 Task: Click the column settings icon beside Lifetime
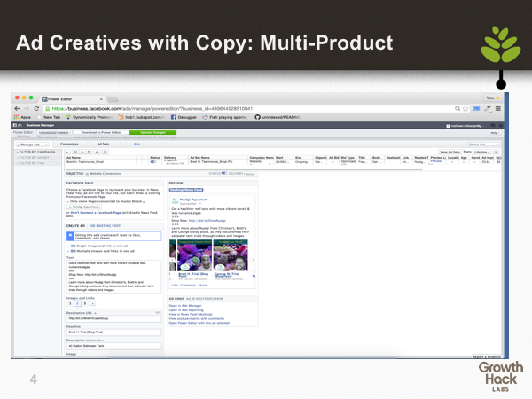496,152
